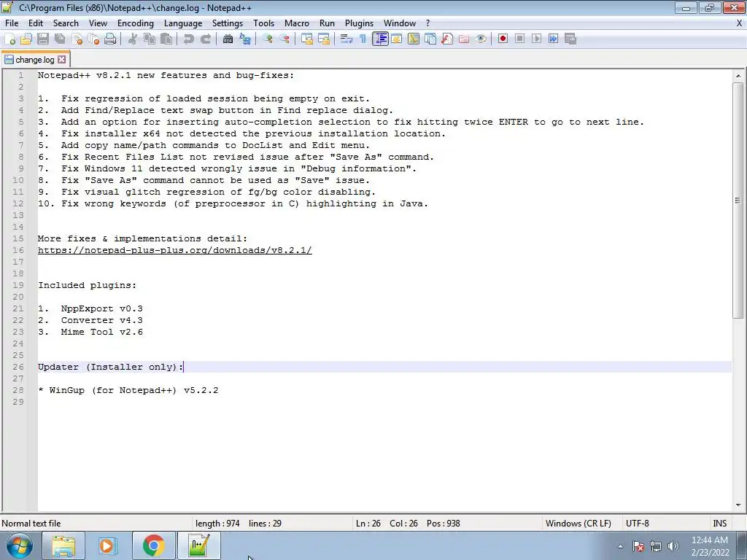The width and height of the screenshot is (747, 560).
Task: Click the Zoom In magnifier icon
Action: click(x=268, y=39)
